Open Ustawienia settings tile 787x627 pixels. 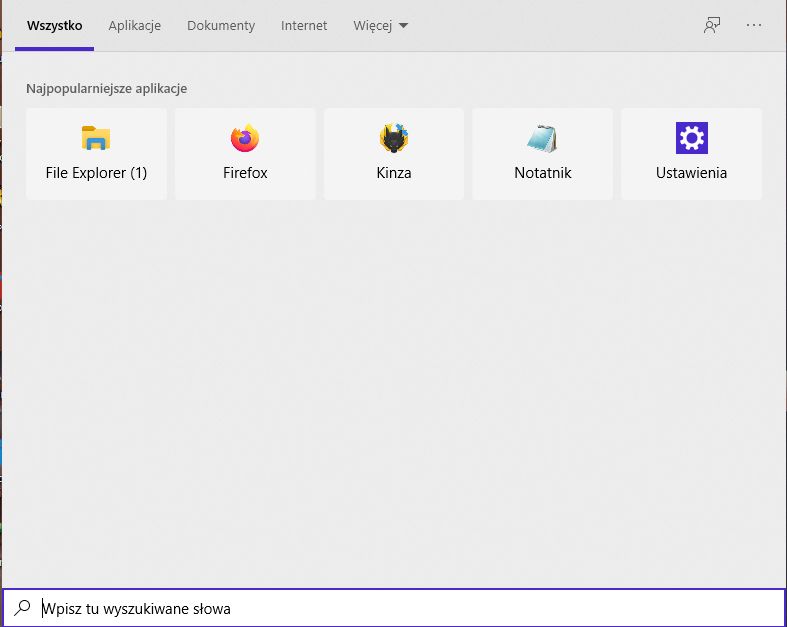pos(691,154)
